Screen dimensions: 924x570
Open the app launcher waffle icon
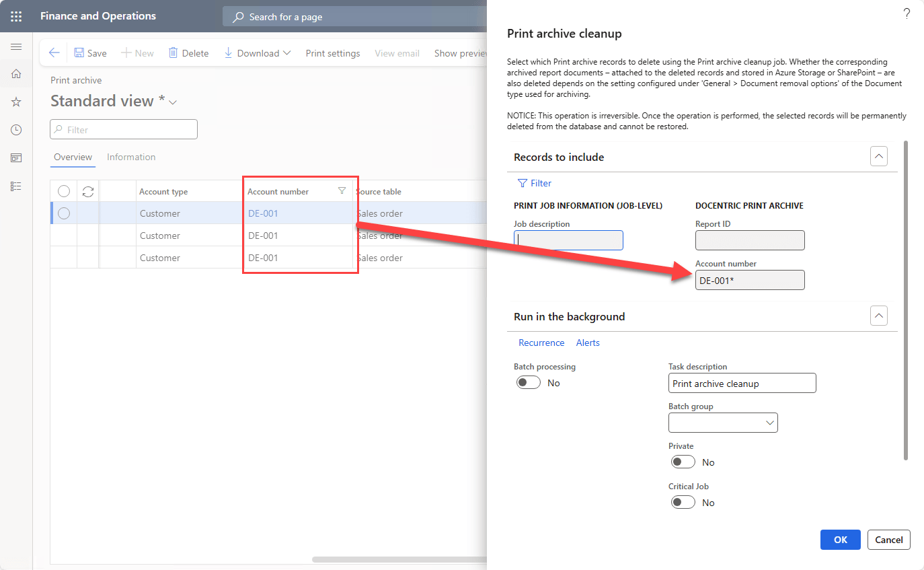[x=16, y=16]
